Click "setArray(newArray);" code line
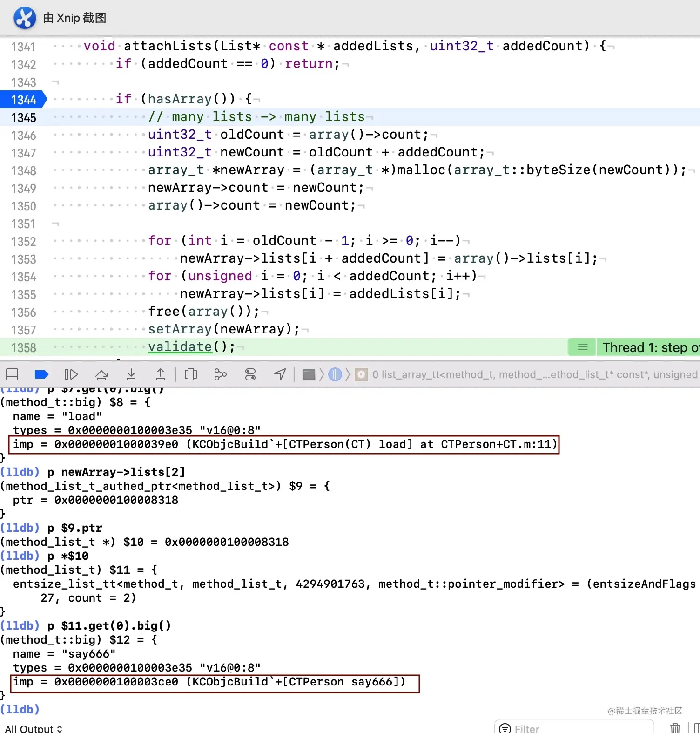 coord(224,329)
